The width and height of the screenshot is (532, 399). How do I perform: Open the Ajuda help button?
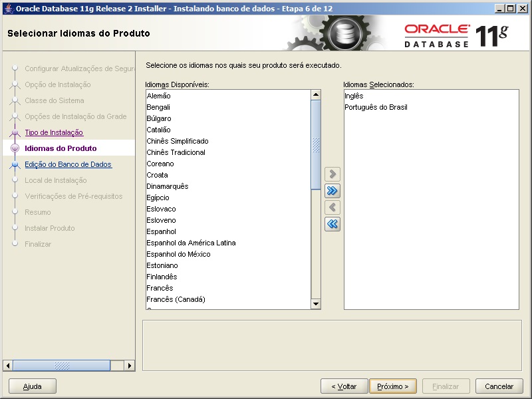33,386
